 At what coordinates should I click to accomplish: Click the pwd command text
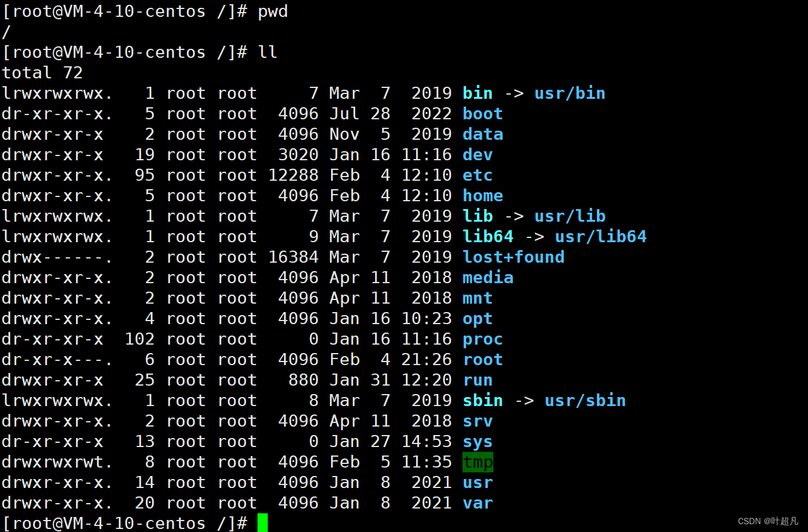[x=273, y=11]
